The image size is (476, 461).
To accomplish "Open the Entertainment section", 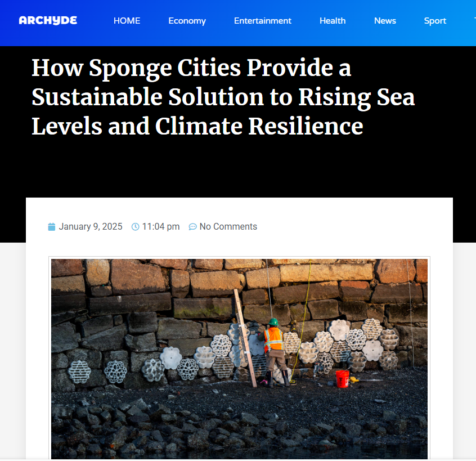I will point(263,21).
